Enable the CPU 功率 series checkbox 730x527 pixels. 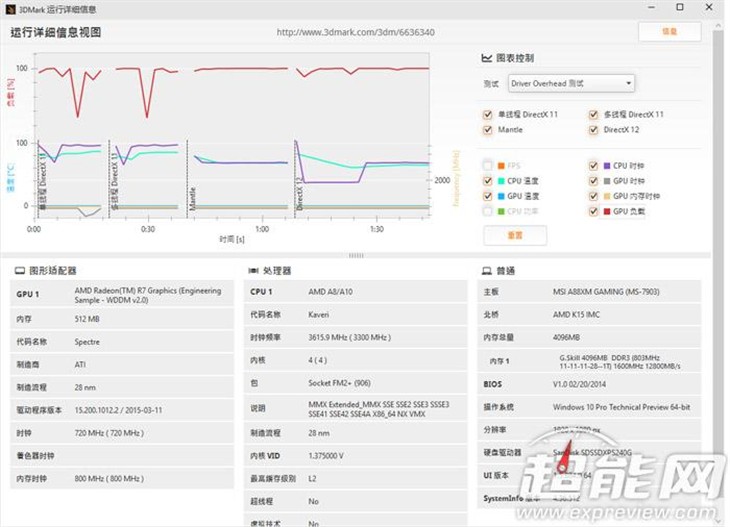[x=487, y=211]
